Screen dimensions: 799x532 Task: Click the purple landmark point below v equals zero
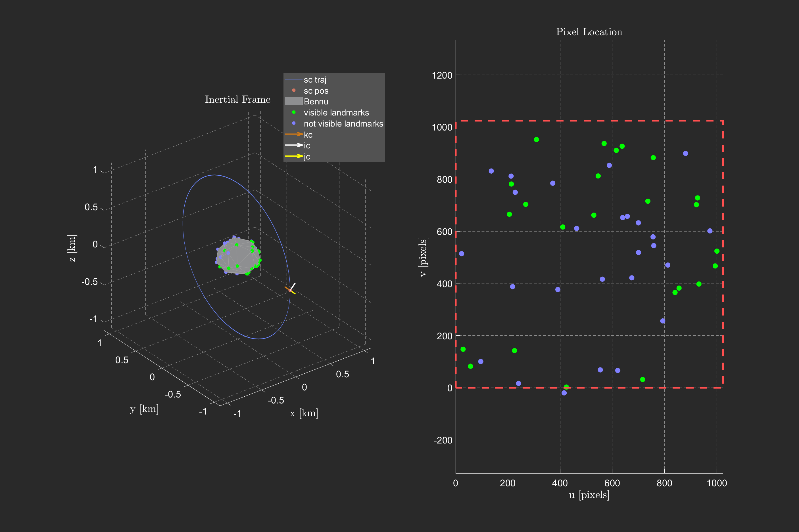point(564,393)
